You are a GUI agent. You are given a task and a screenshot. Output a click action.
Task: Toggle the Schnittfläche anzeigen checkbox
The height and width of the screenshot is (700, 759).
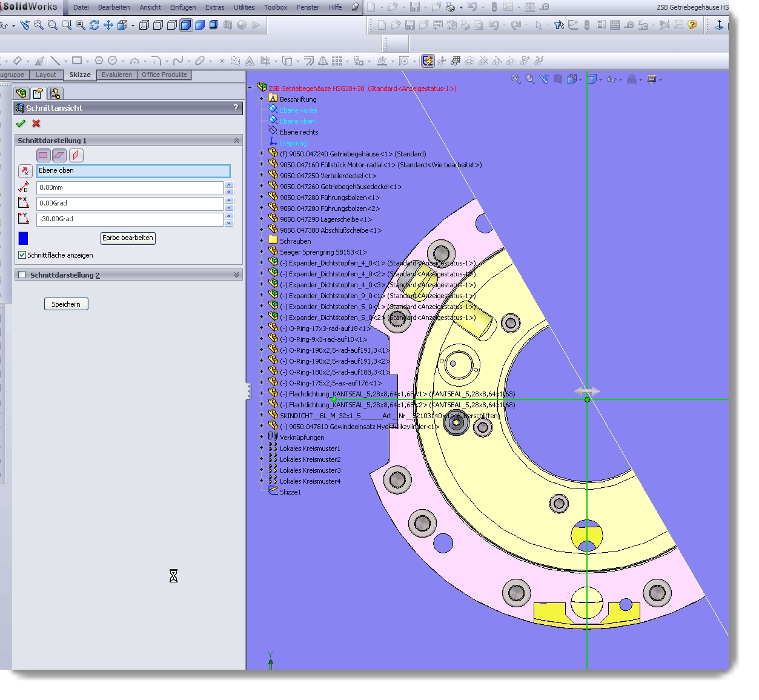point(22,255)
